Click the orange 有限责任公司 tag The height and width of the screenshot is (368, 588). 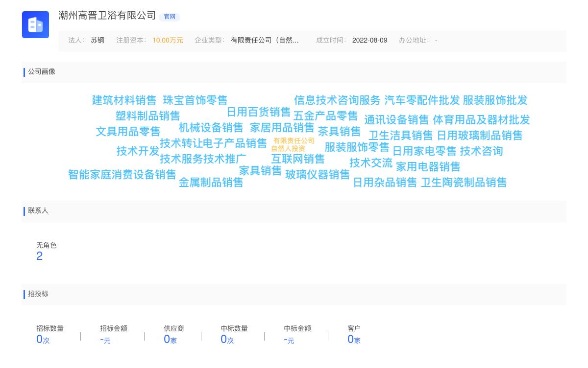click(x=294, y=141)
